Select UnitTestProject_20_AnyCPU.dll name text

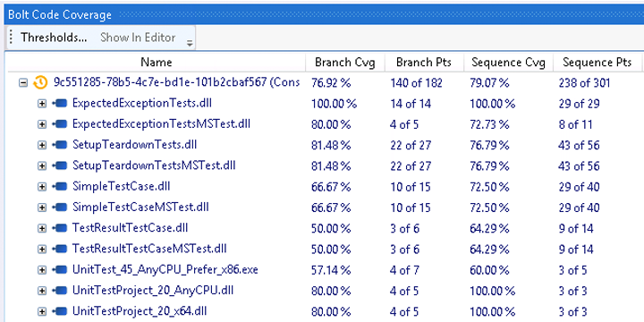coord(153,291)
